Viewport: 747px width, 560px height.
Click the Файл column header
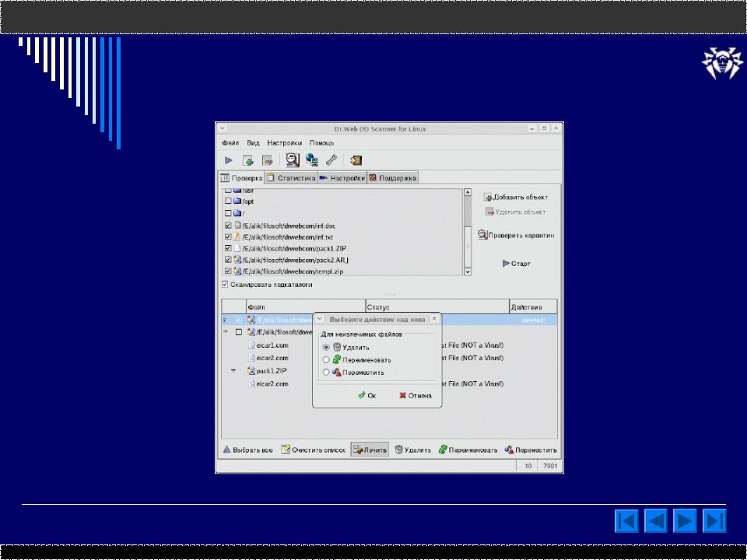[x=305, y=307]
